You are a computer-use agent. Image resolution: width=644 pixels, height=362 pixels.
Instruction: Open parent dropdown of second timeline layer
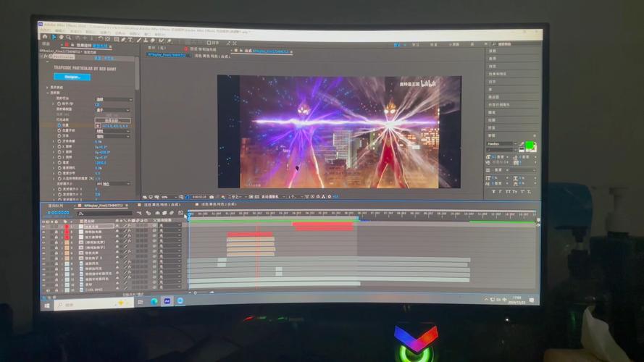point(170,231)
